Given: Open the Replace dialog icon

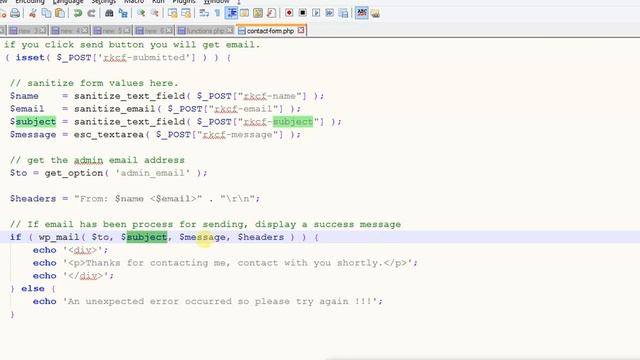Looking at the screenshot, I should click(x=123, y=13).
